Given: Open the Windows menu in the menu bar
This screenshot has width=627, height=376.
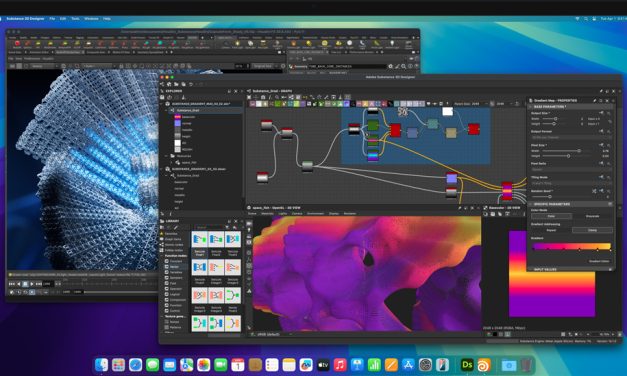Looking at the screenshot, I should (x=91, y=19).
